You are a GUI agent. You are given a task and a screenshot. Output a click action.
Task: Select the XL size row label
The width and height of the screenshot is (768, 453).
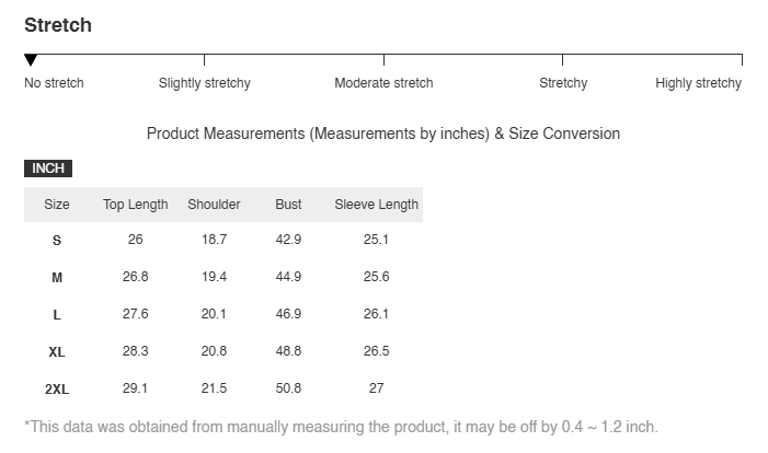[57, 352]
